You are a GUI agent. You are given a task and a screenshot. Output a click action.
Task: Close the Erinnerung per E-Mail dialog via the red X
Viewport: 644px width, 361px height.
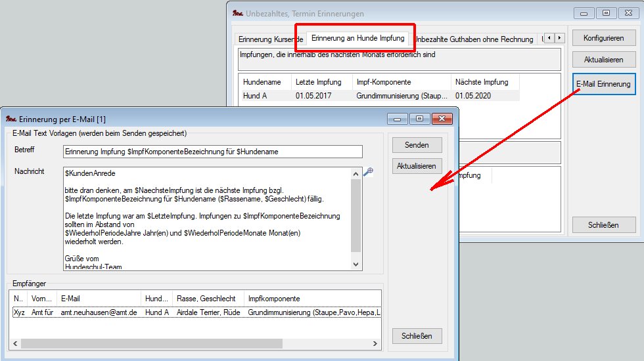coord(443,119)
